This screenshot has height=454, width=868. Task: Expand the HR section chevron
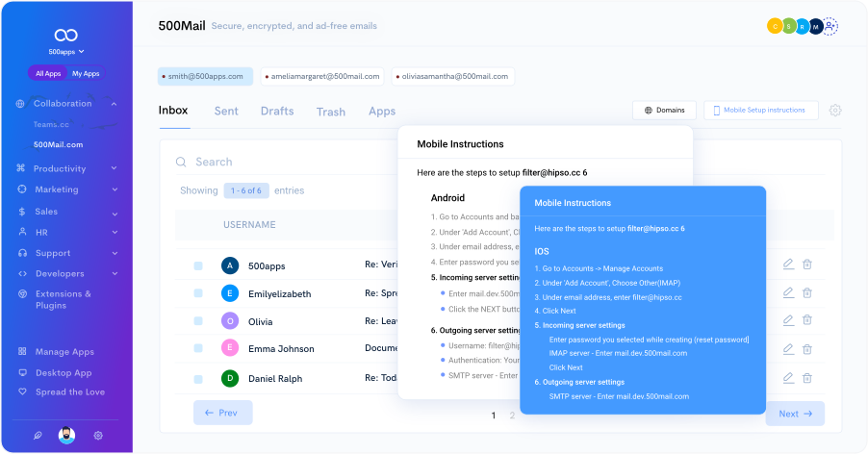coord(115,232)
